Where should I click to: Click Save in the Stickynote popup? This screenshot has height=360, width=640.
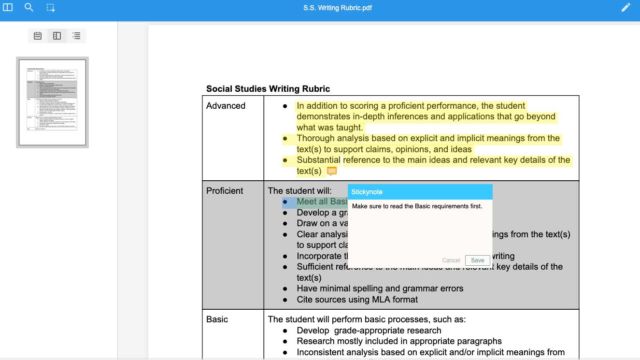(x=477, y=260)
